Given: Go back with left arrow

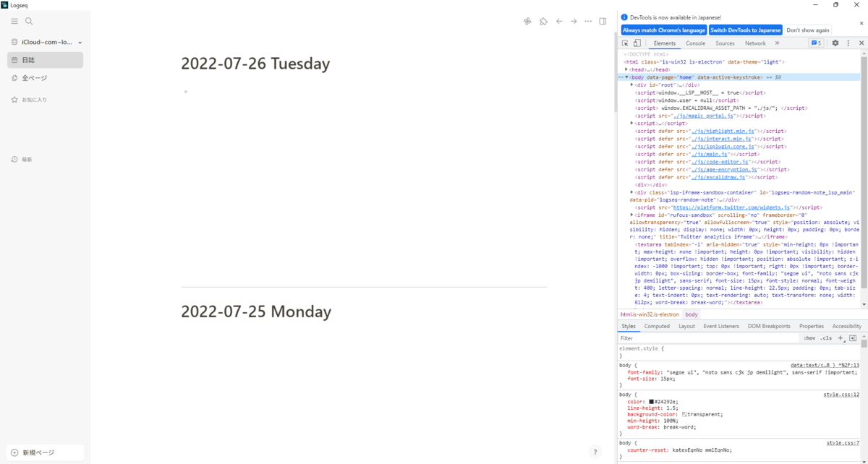Looking at the screenshot, I should [x=559, y=22].
